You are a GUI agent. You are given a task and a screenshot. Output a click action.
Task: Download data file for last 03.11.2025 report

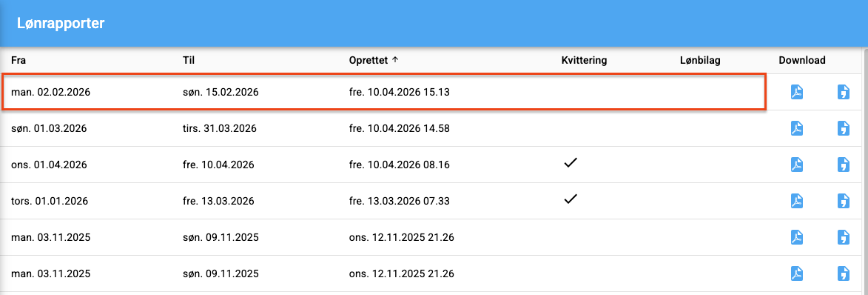pyautogui.click(x=843, y=274)
